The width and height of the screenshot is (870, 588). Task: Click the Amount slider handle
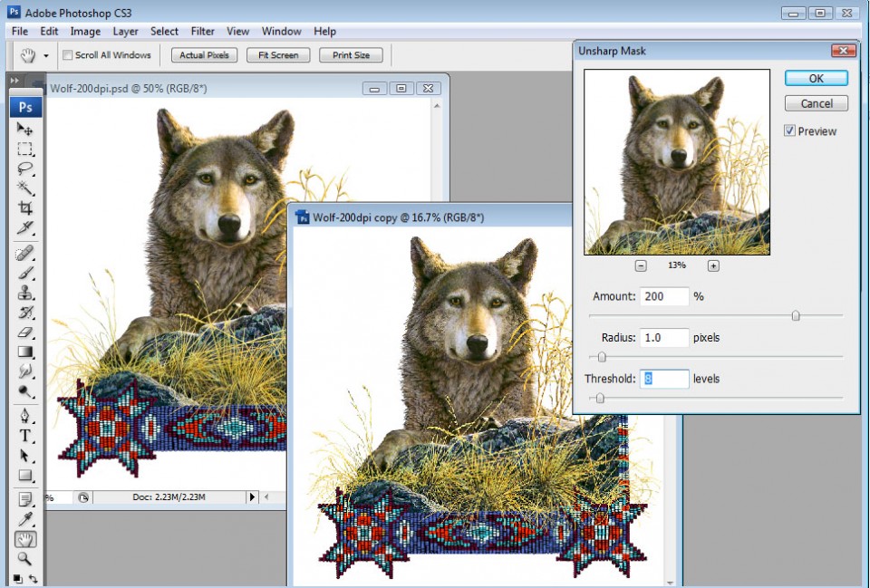click(x=797, y=315)
